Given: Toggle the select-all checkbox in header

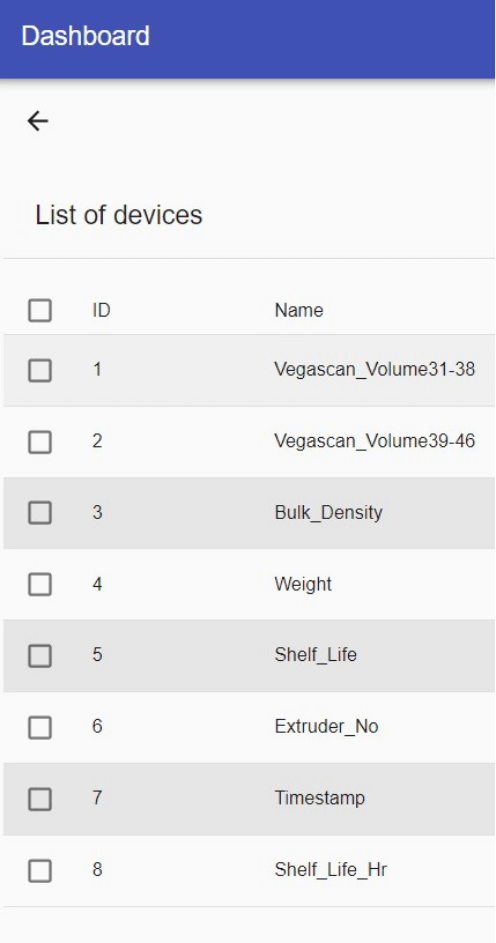Looking at the screenshot, I should coord(40,311).
